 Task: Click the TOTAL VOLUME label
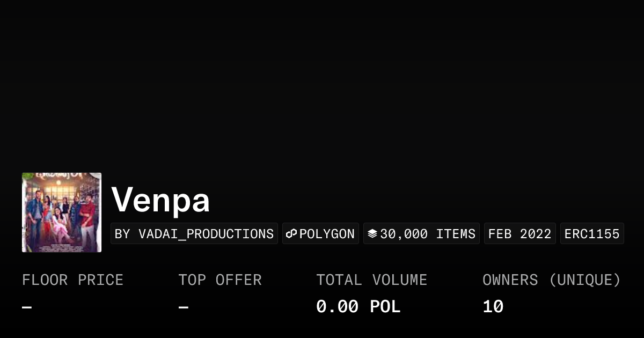[x=371, y=280]
